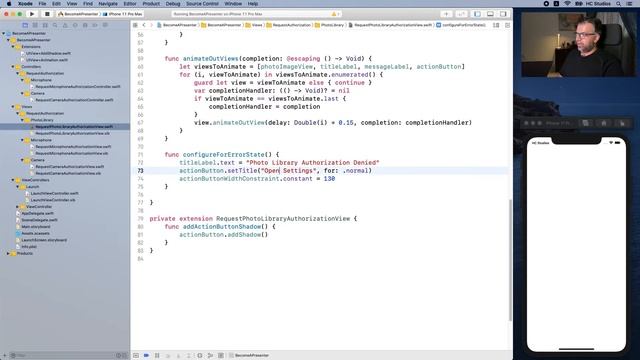Open the Source Control navigator tab
Screen dimensions: 640x360
point(35,25)
